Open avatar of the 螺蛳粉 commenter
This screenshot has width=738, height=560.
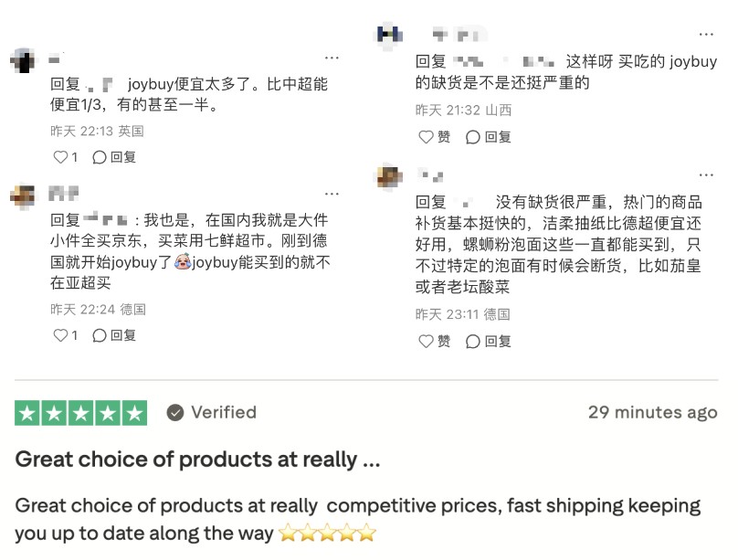390,176
